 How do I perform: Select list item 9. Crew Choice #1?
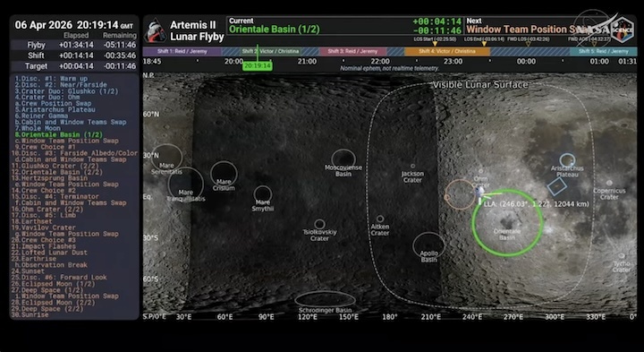[x=46, y=147]
